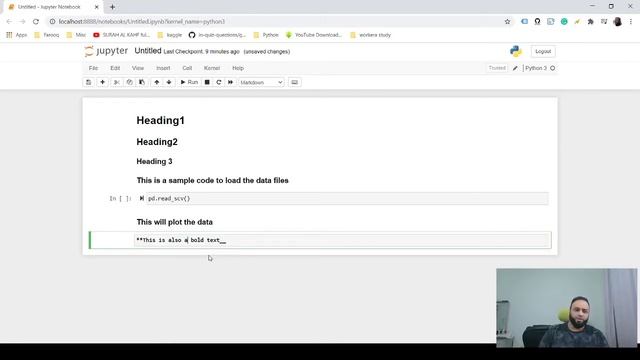Viewport: 640px width, 360px height.
Task: Save notebook with the floppy disk icon
Action: tap(89, 82)
